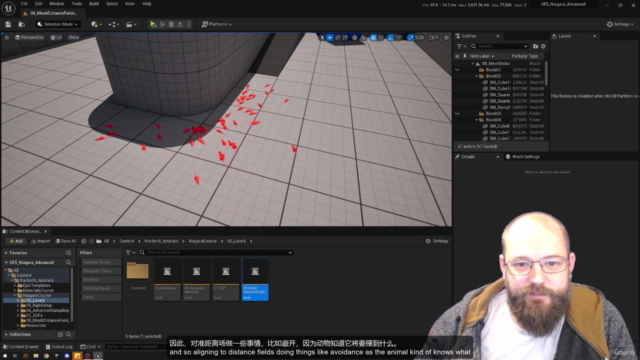Screen dimensions: 640x360
Task: Click the Outliner filter icon
Action: [461, 47]
